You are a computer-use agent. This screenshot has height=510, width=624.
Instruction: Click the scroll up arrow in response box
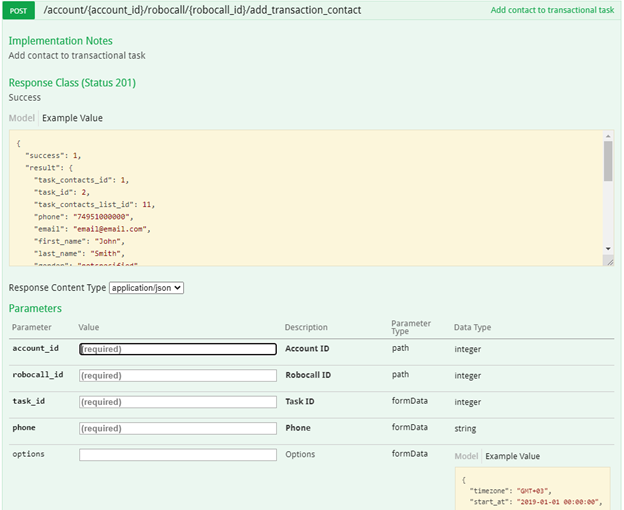point(608,136)
